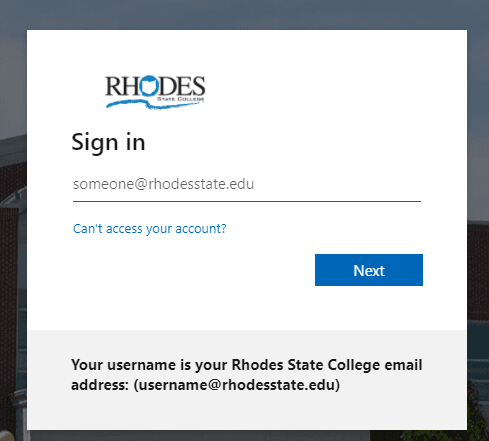The width and height of the screenshot is (489, 441).
Task: Click the blue underline of the email field
Action: pyautogui.click(x=247, y=201)
